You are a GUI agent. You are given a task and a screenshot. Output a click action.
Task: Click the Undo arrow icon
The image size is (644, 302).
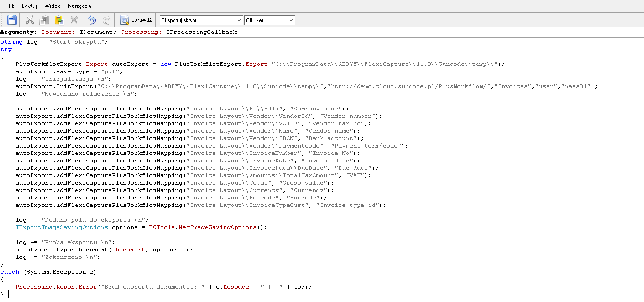click(92, 20)
